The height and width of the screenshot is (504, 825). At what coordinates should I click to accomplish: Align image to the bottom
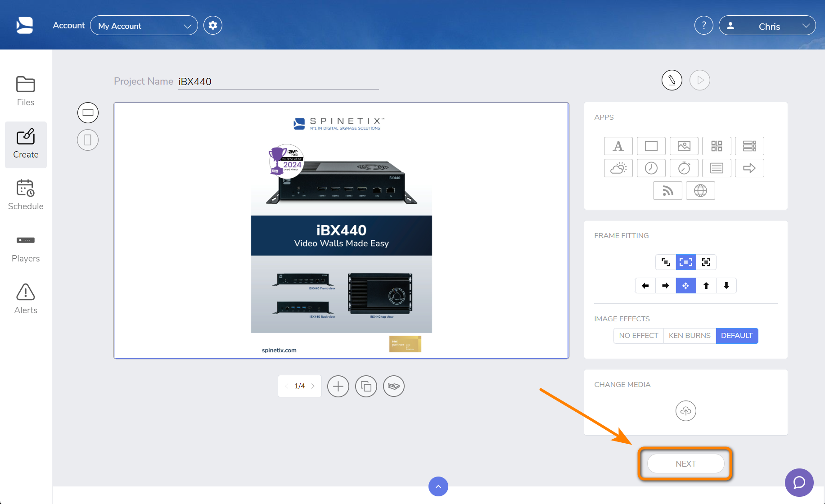click(x=726, y=286)
